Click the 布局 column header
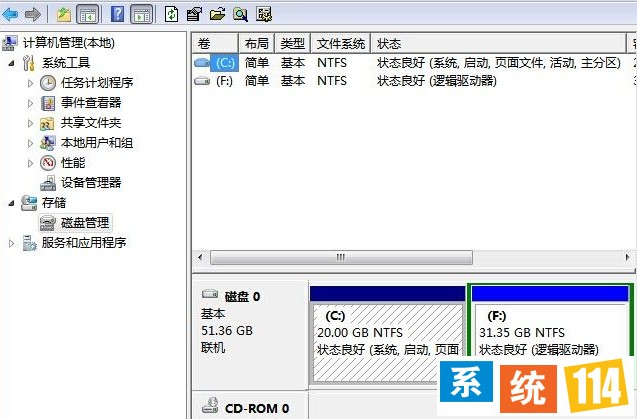637x419 pixels. (x=256, y=43)
